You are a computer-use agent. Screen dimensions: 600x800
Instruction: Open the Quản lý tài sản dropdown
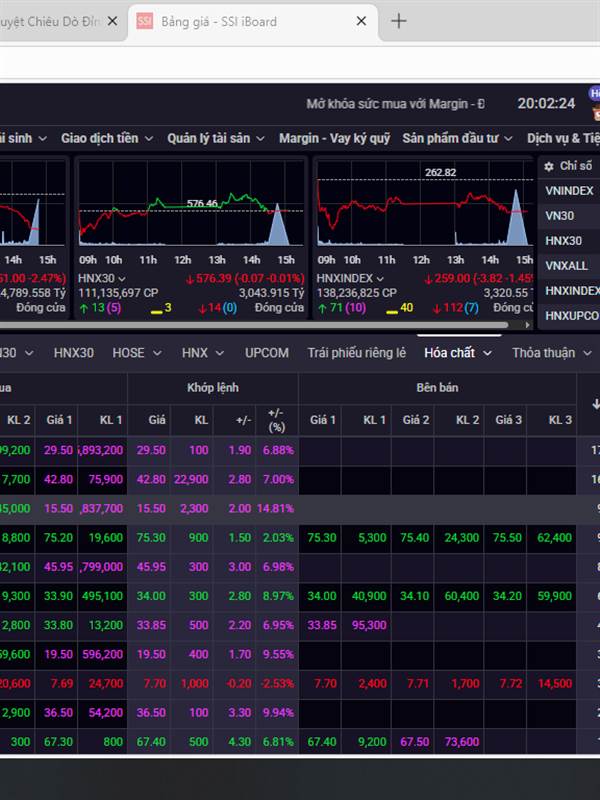point(215,138)
